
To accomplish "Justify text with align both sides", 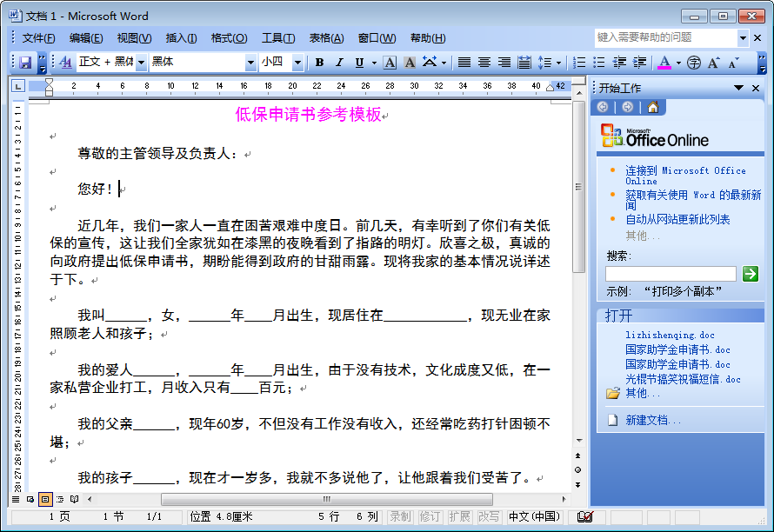I will click(464, 63).
